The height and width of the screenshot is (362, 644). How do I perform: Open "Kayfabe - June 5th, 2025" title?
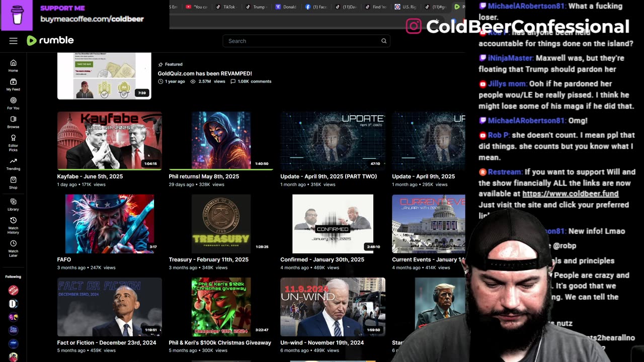tap(90, 176)
